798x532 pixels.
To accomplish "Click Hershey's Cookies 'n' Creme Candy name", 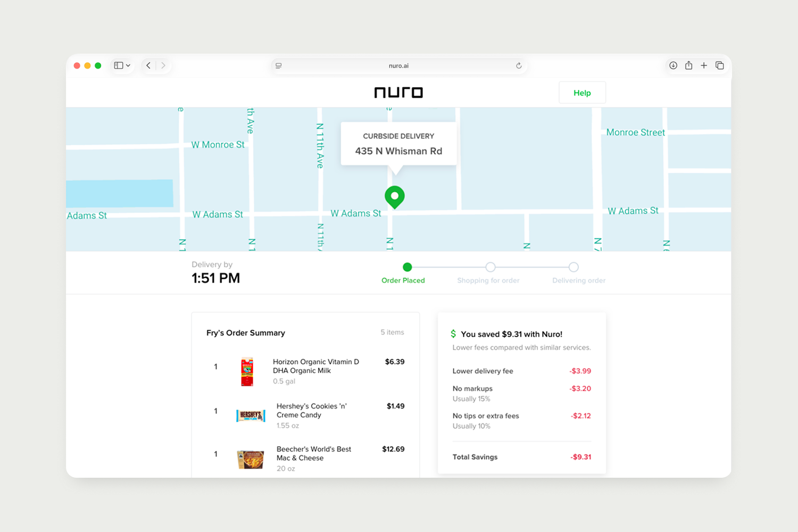I will 312,410.
